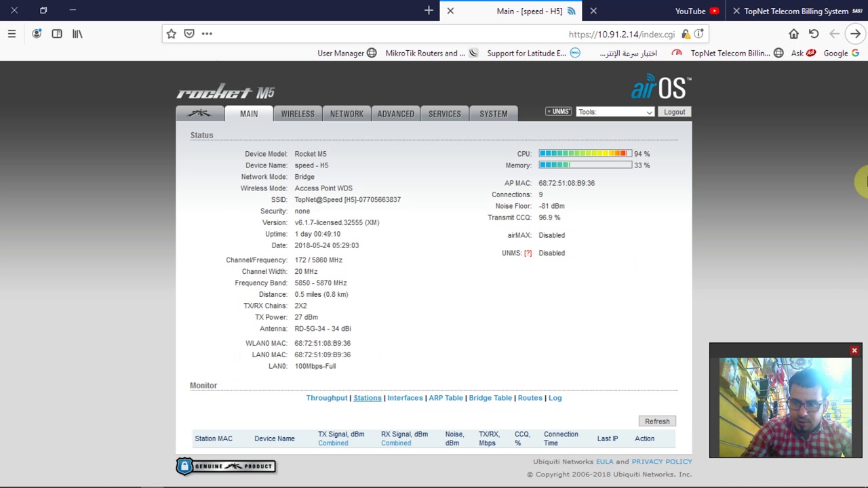868x488 pixels.
Task: Open the Firefox account icon
Action: coord(37,34)
